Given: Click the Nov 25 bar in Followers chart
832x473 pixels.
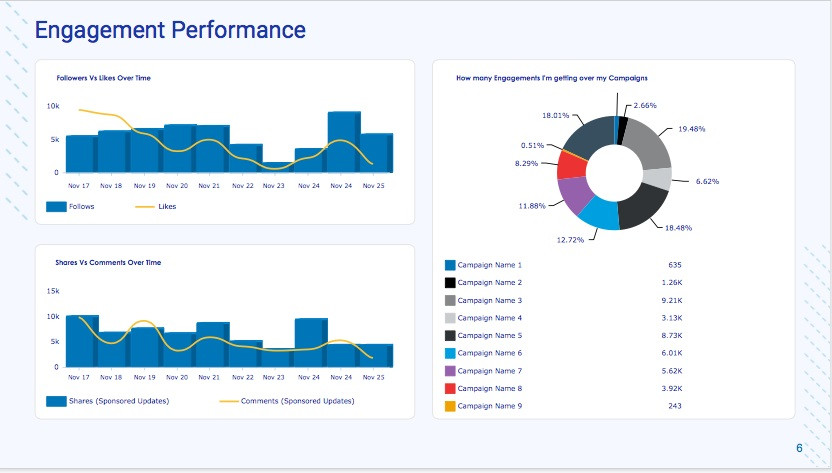Looking at the screenshot, I should pos(376,153).
